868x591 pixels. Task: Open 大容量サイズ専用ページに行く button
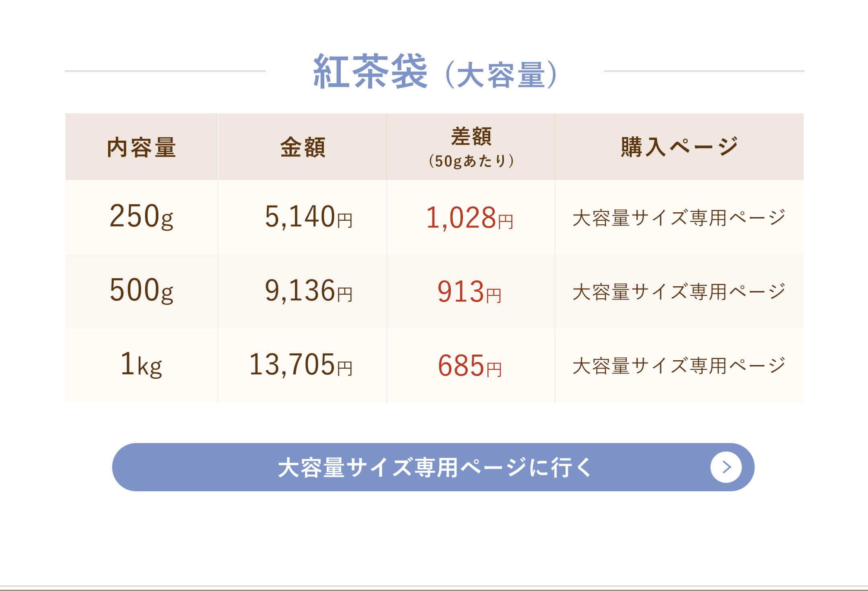tap(433, 467)
